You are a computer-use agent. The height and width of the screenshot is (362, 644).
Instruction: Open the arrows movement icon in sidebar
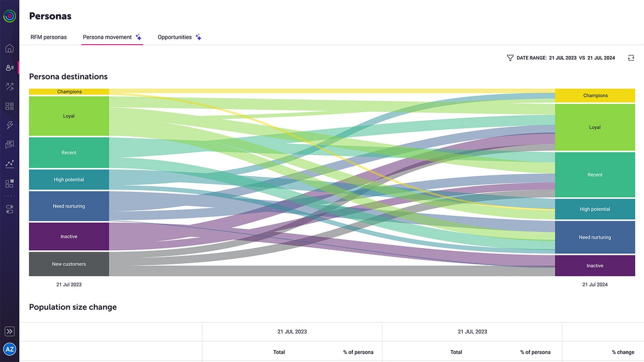coord(10,86)
